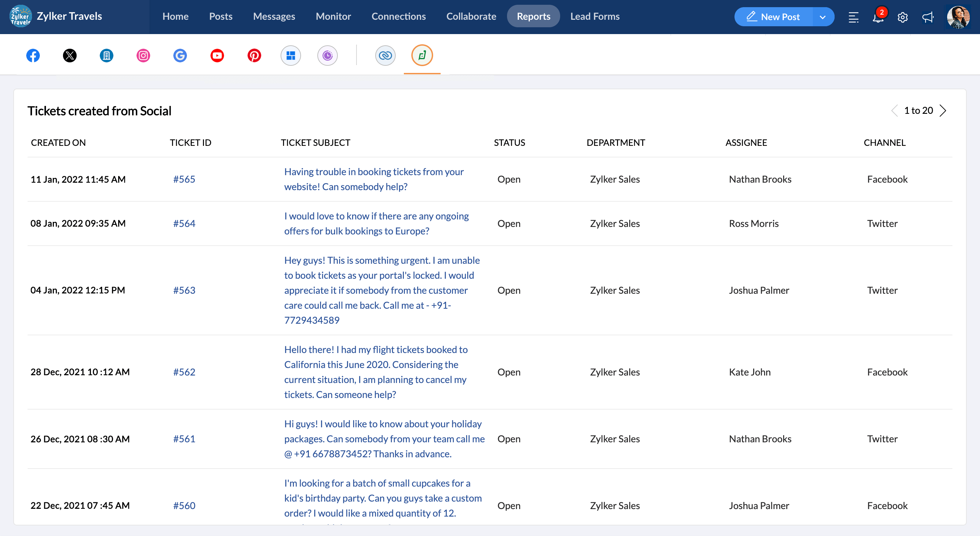
Task: Open the user profile avatar
Action: pos(958,17)
